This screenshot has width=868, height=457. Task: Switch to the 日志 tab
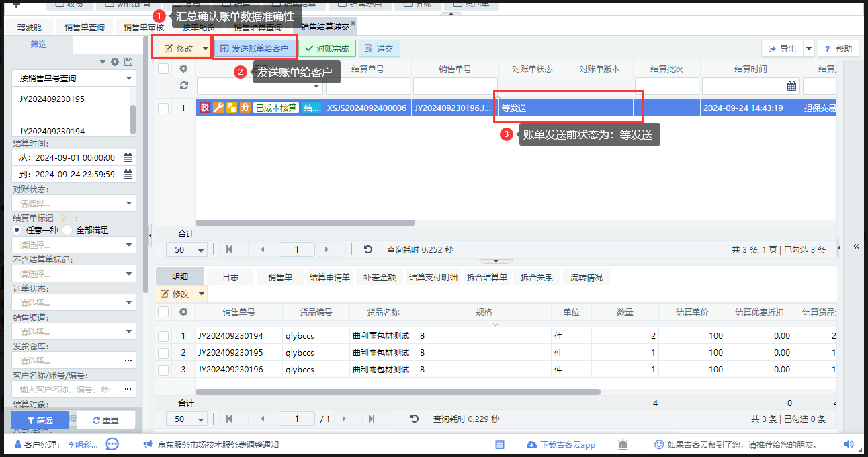[x=230, y=277]
